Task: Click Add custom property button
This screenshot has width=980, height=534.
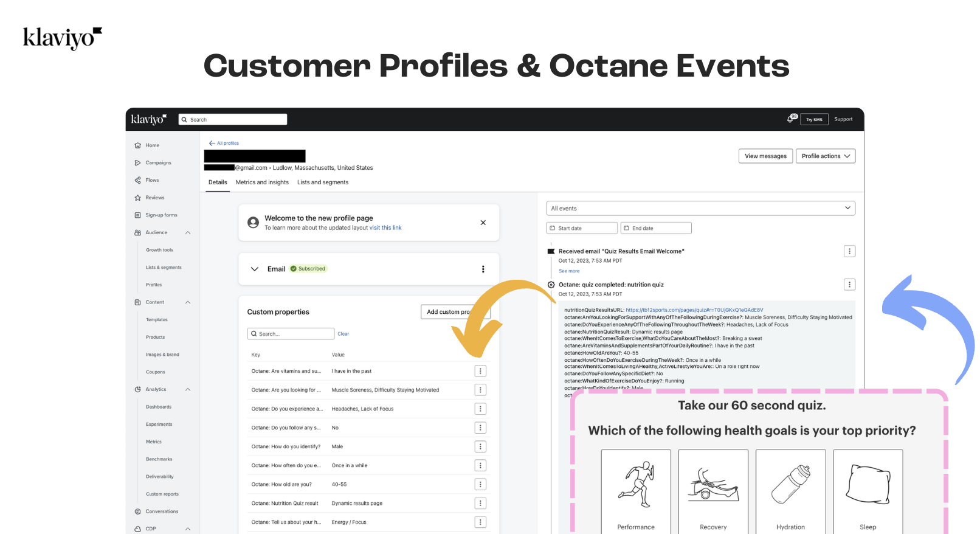Action: click(455, 312)
